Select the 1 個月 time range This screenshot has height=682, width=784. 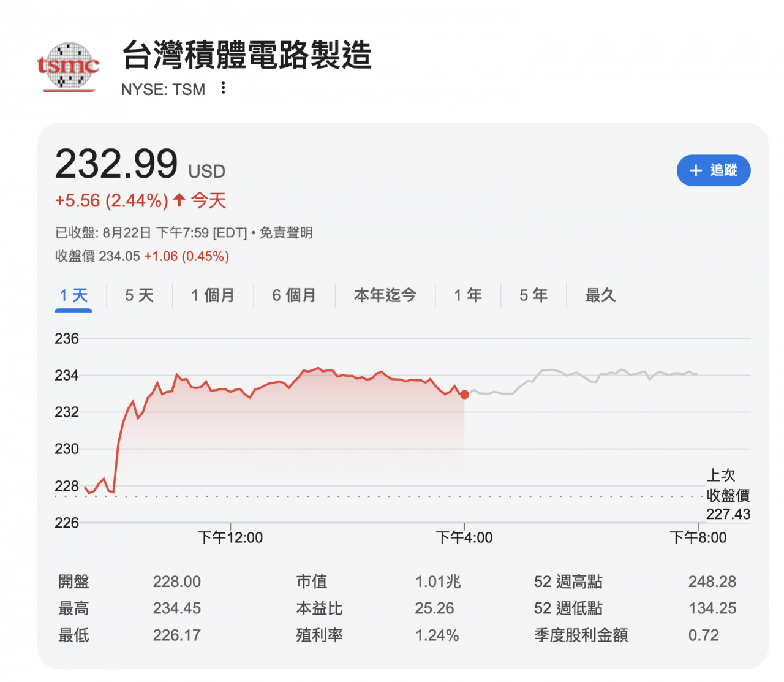click(x=213, y=295)
